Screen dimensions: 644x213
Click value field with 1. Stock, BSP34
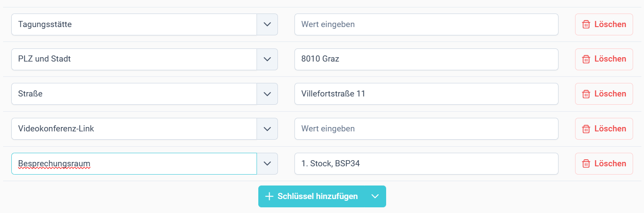[x=426, y=164]
